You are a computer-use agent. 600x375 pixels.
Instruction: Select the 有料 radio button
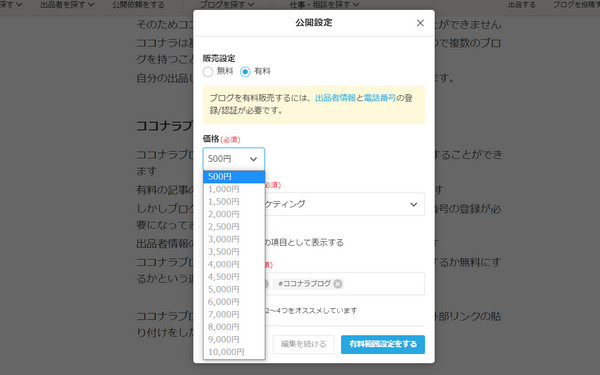(245, 72)
